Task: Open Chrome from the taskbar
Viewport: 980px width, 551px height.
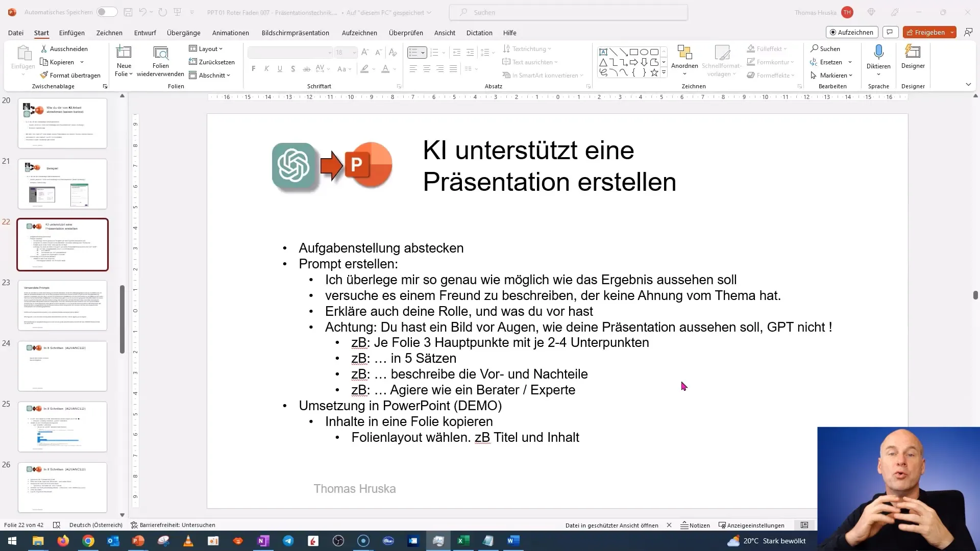Action: click(88, 541)
